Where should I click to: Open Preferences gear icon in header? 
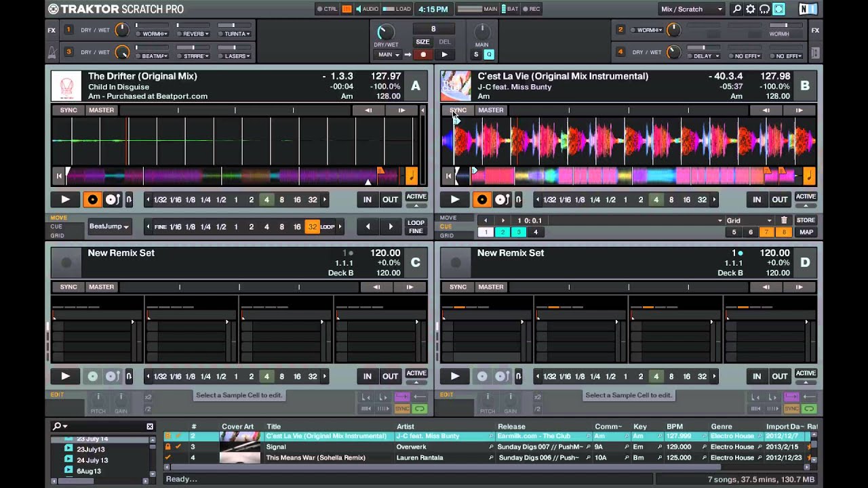pyautogui.click(x=751, y=9)
